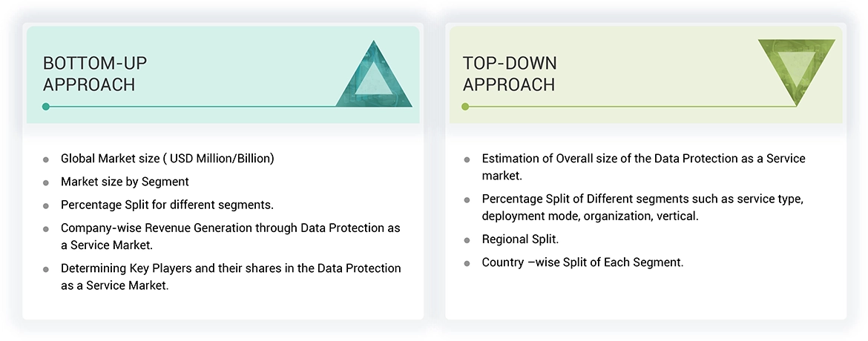Click the teal upward triangle icon
This screenshot has height=341, width=868.
[x=373, y=79]
